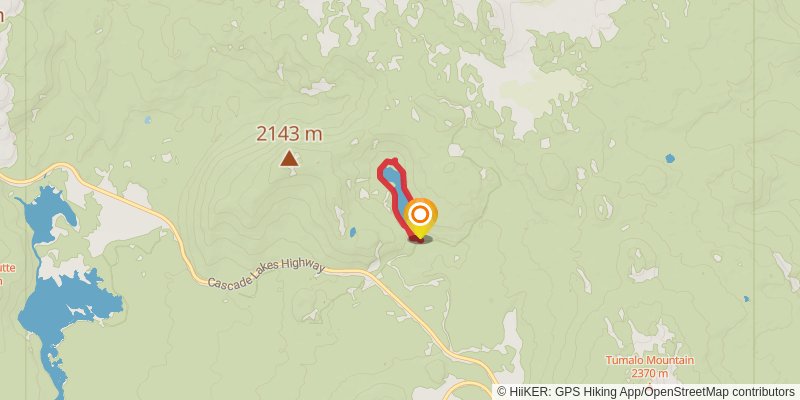Click the tiny pond northwest of the peak
Image resolution: width=800 pixels, height=400 pixels.
[147, 120]
